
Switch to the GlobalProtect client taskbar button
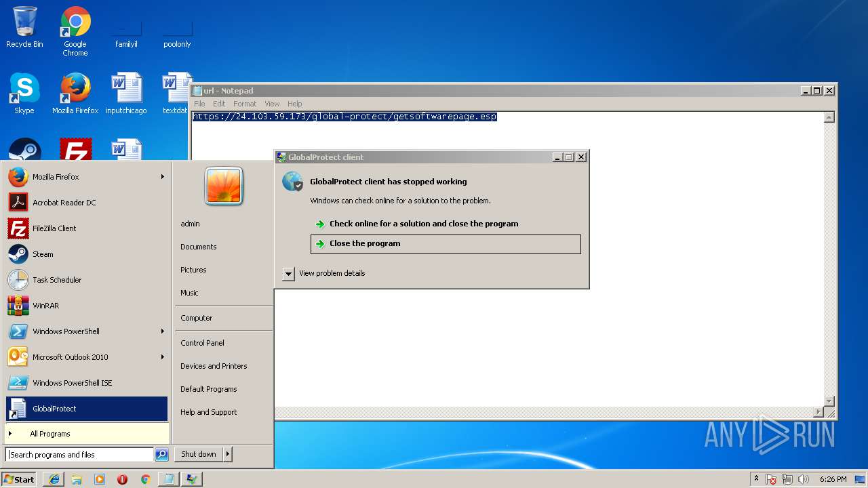pos(192,479)
